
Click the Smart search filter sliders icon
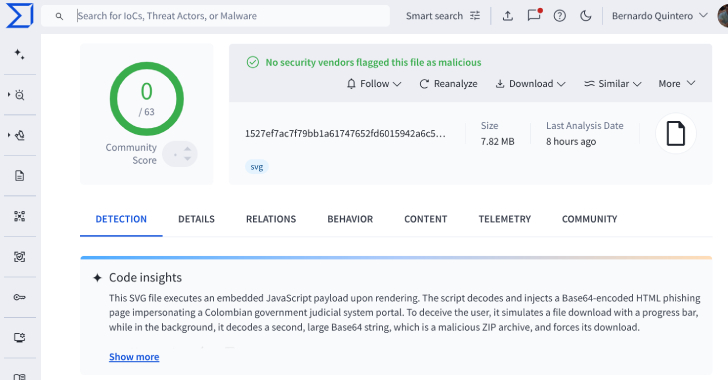point(475,16)
